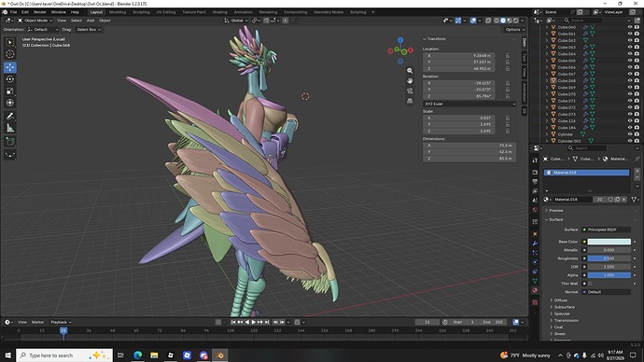The height and width of the screenshot is (362, 644).
Task: Disable Cube.070 in renders camera icon
Action: (x=637, y=94)
